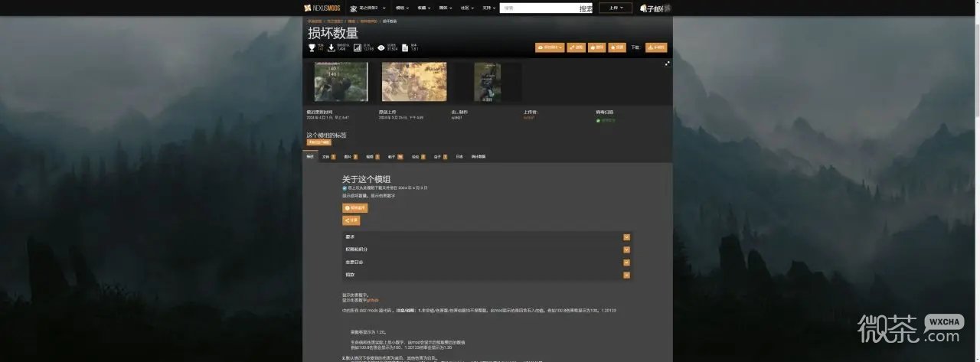Click the star track button

[617, 47]
